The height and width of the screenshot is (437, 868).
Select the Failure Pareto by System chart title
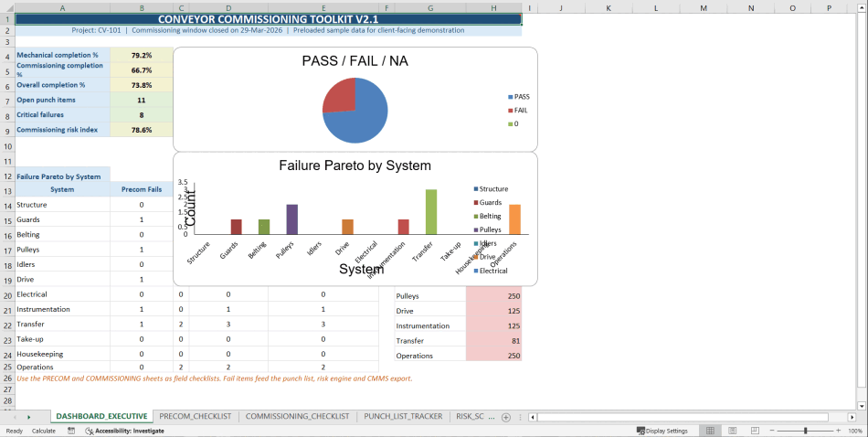coord(355,165)
